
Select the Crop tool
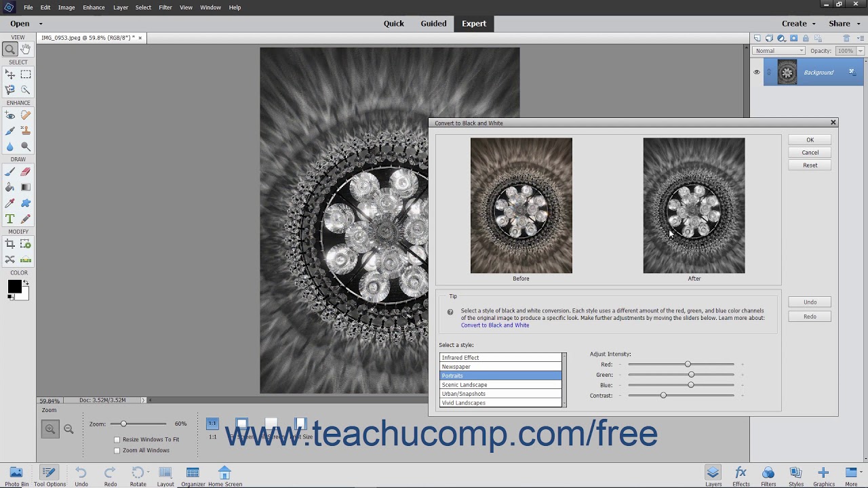pyautogui.click(x=9, y=244)
